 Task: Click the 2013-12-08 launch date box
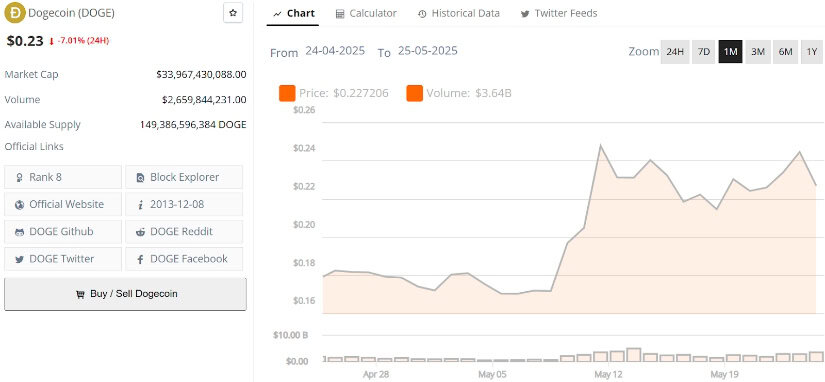(x=184, y=204)
